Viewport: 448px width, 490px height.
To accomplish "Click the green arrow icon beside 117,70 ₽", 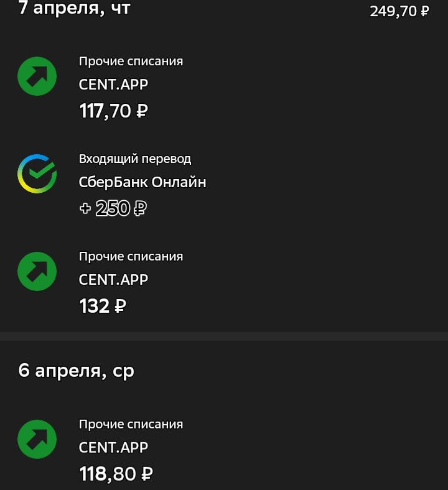I will (37, 76).
